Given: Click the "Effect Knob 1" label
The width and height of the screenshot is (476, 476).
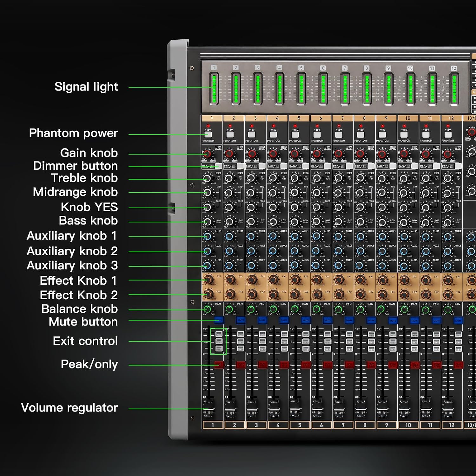Looking at the screenshot, I should [78, 281].
